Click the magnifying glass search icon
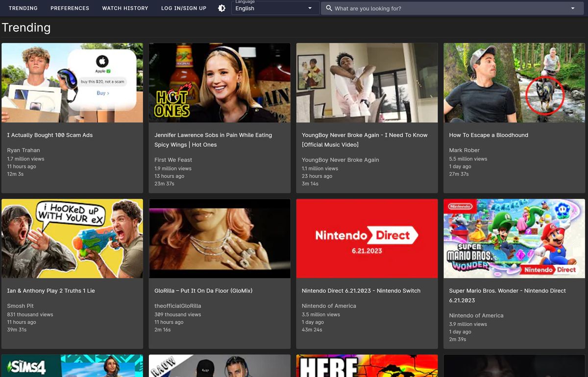Image resolution: width=588 pixels, height=377 pixels. click(x=329, y=8)
